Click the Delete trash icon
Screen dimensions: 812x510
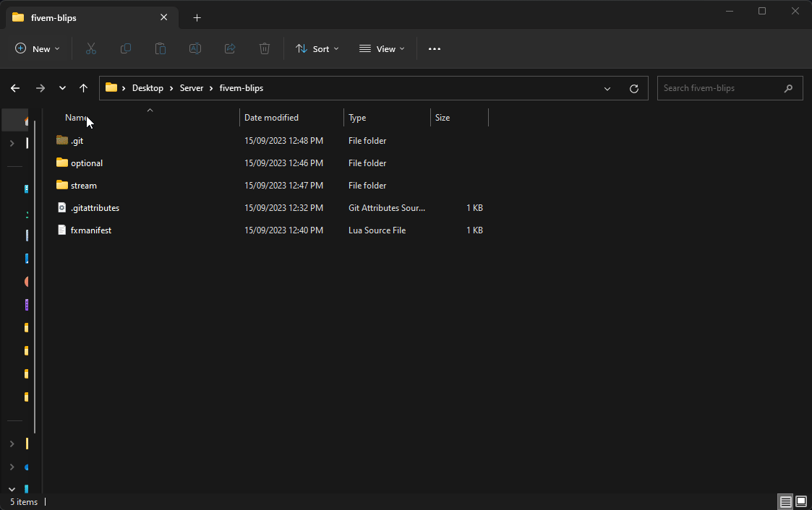pyautogui.click(x=264, y=48)
